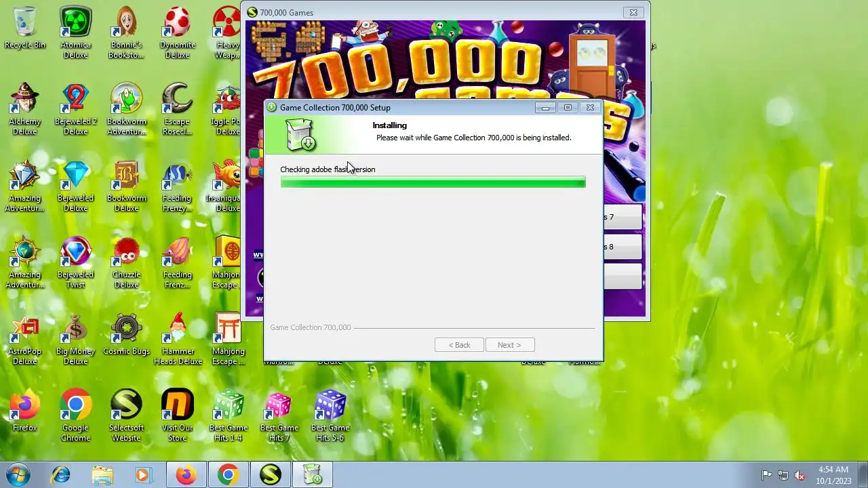Open the Selectsoft Website shortcut
This screenshot has width=868, height=488.
126,415
